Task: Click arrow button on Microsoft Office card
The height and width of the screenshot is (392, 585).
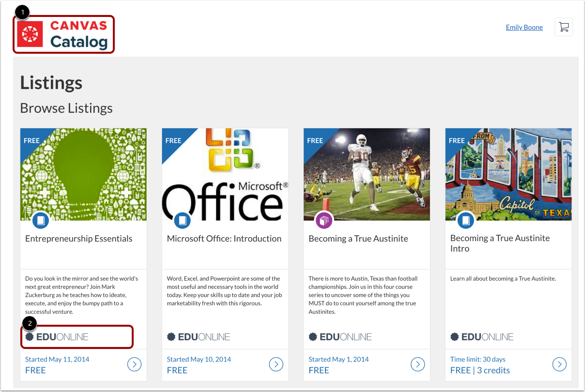Action: (x=276, y=364)
